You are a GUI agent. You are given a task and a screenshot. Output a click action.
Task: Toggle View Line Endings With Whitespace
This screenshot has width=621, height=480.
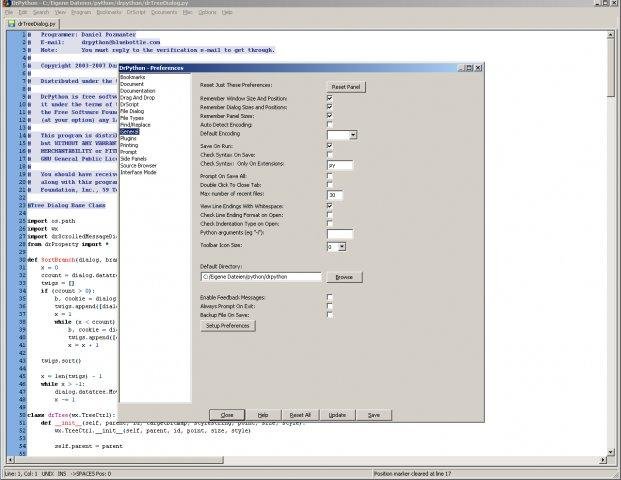pyautogui.click(x=330, y=206)
